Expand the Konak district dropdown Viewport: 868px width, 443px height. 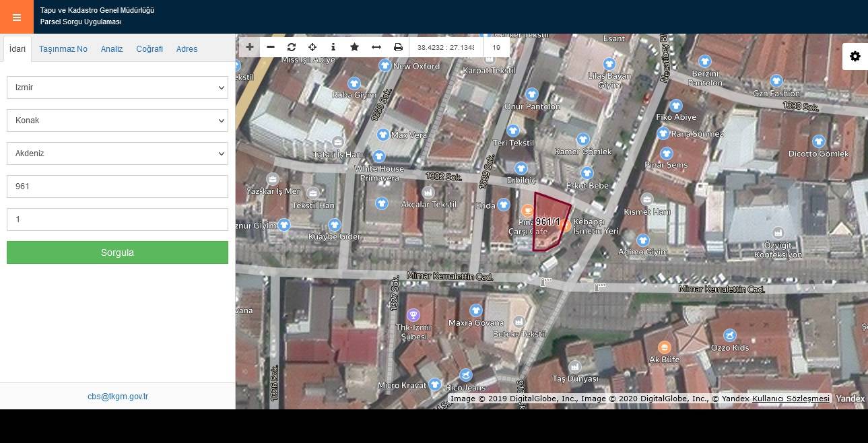click(x=117, y=121)
